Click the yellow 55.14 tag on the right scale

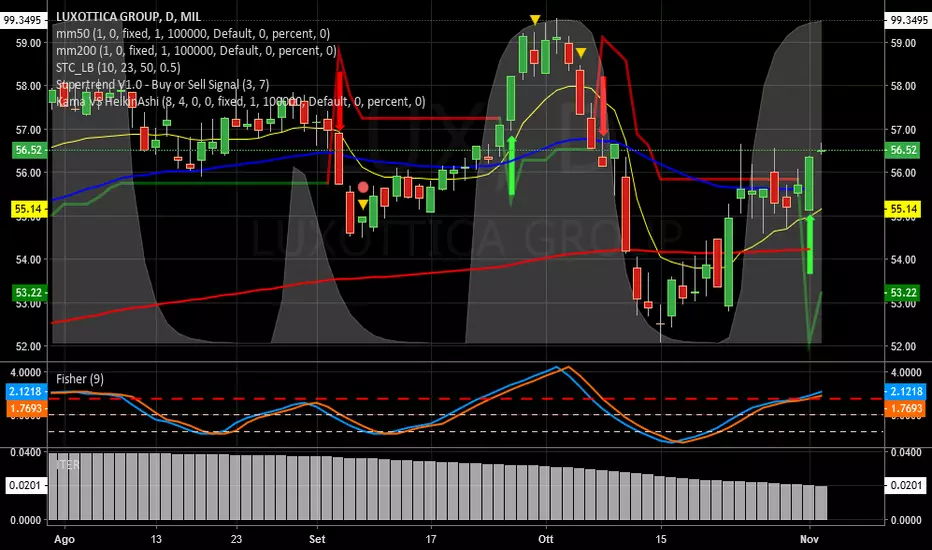click(x=903, y=209)
